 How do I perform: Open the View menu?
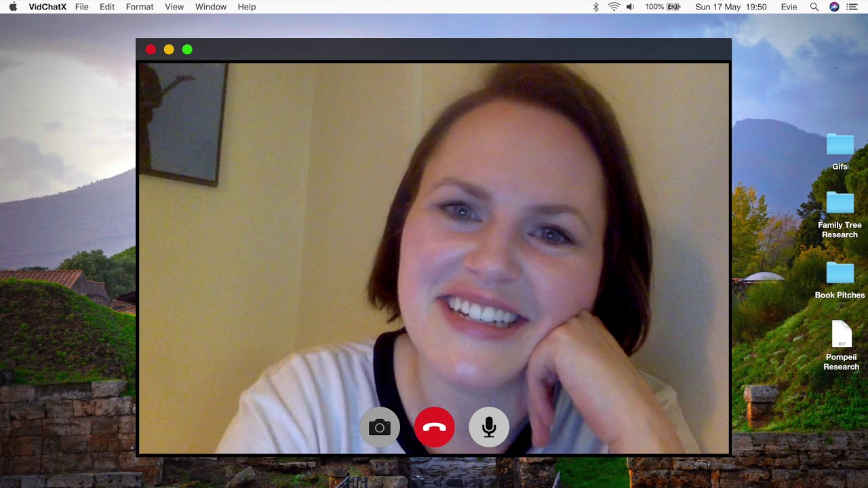coord(174,7)
